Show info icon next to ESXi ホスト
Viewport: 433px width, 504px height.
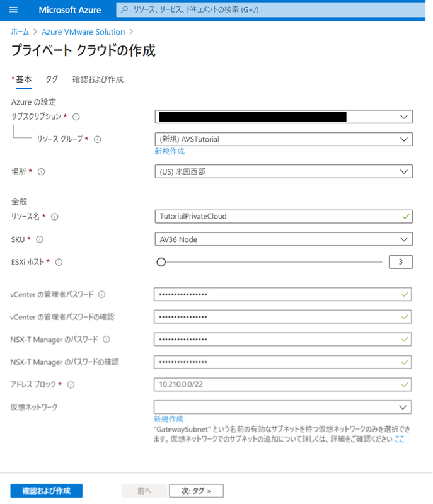[59, 262]
